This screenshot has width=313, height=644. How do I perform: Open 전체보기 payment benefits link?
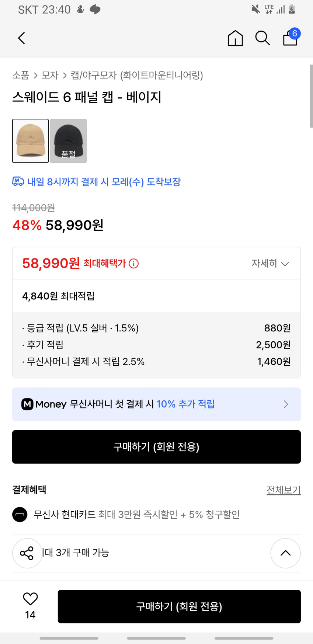coord(284,490)
